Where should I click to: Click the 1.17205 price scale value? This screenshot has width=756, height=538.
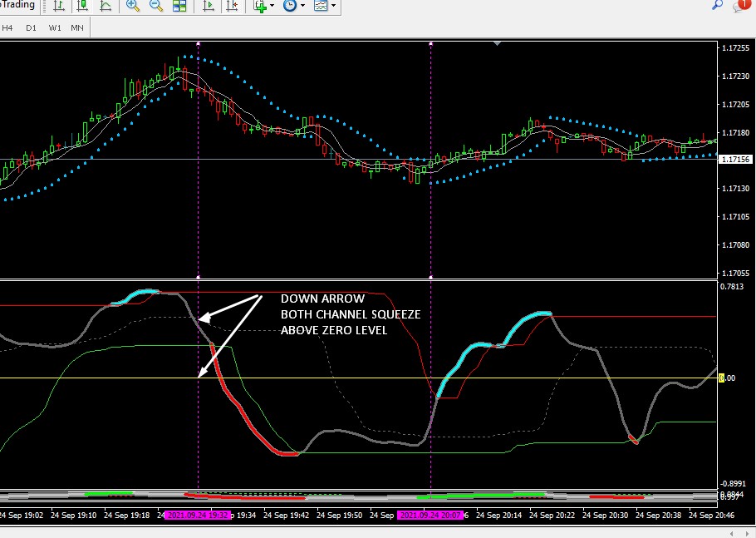[735, 104]
